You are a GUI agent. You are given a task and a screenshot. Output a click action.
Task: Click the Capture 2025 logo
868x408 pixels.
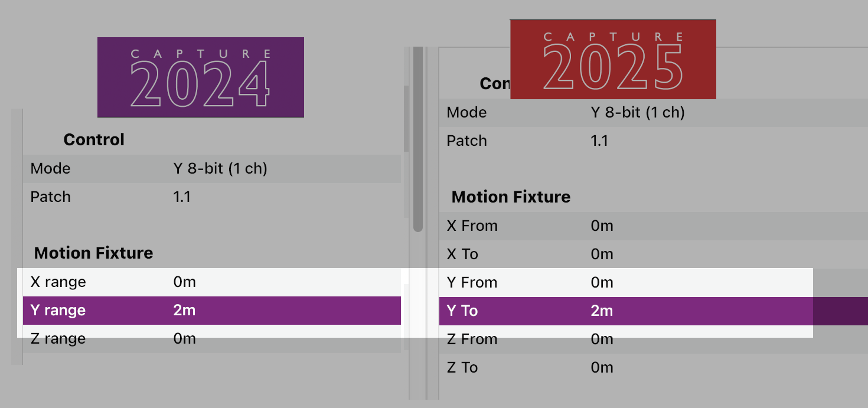(612, 59)
